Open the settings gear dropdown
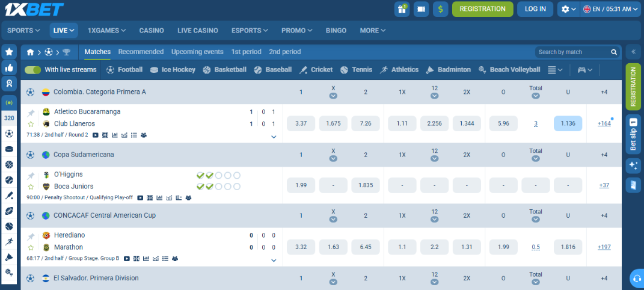 coord(568,9)
